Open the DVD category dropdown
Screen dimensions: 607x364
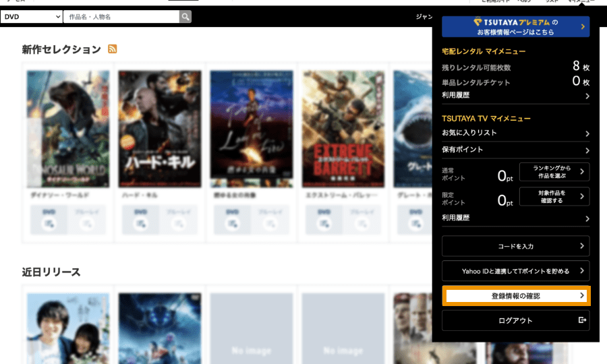point(32,16)
